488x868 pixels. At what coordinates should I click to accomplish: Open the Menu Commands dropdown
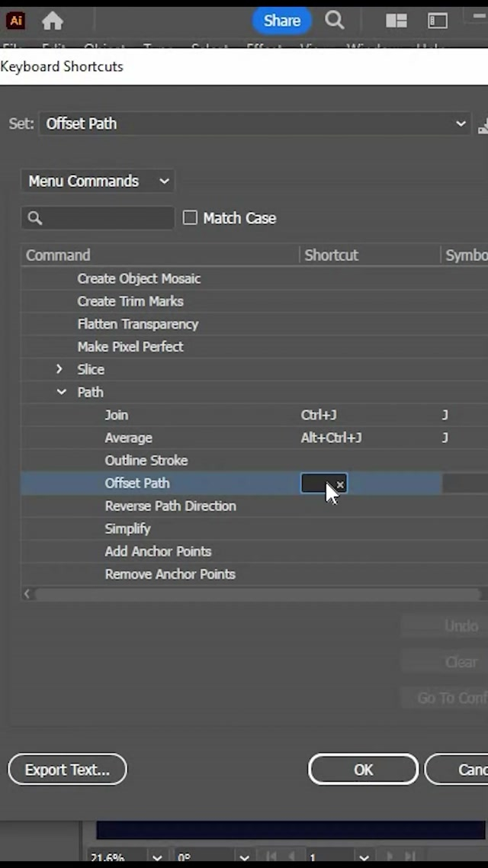(x=98, y=181)
